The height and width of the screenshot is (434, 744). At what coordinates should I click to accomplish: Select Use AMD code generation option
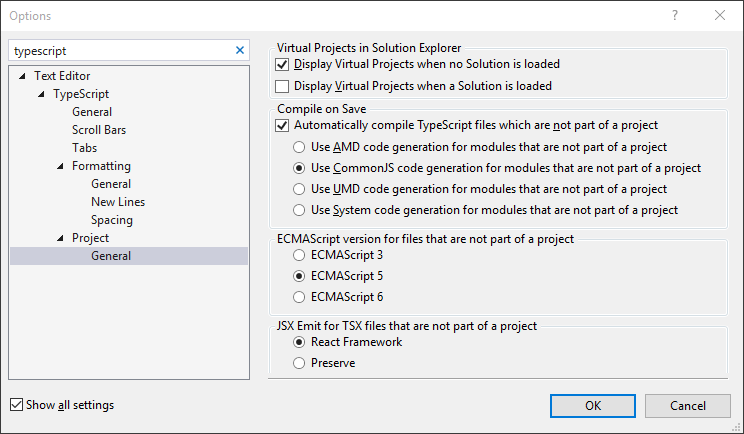pos(299,147)
